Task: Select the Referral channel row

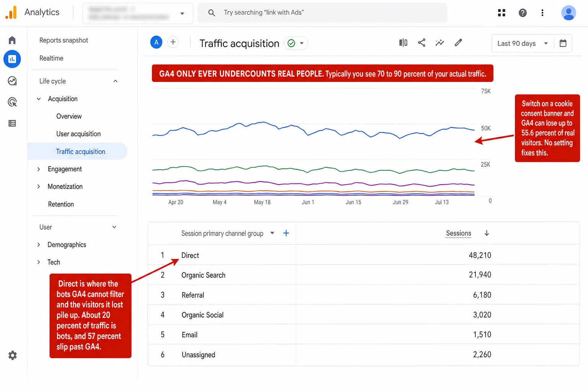Action: click(x=363, y=295)
